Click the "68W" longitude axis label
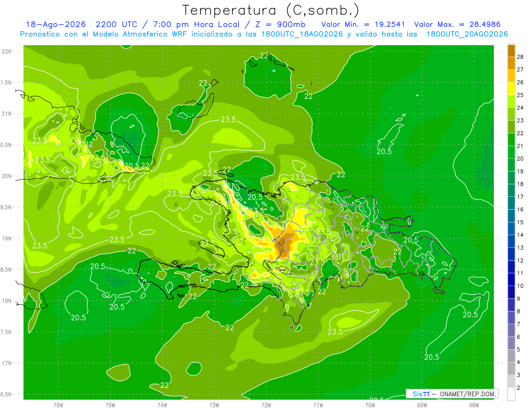532x411 pixels. click(473, 405)
